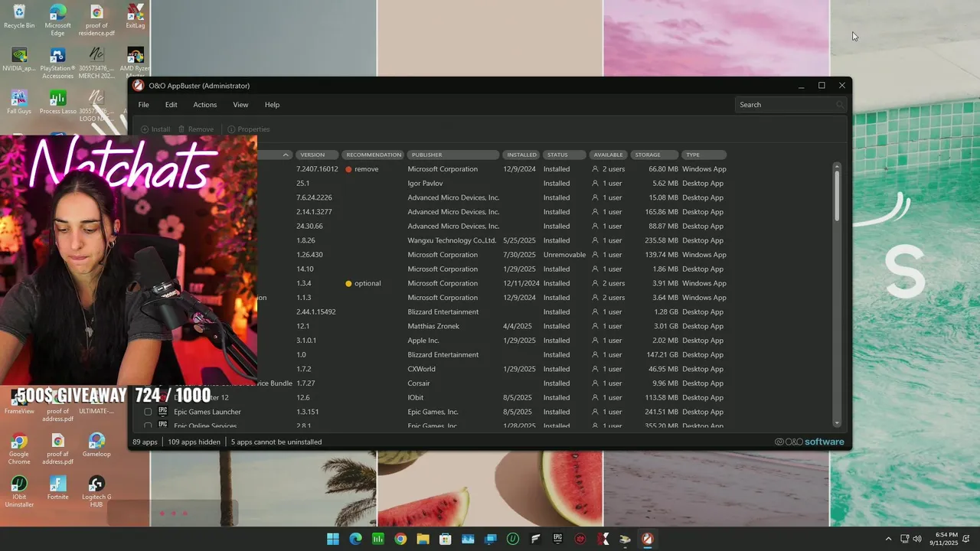The image size is (980, 551).
Task: Open Epic Games from the taskbar
Action: tap(557, 539)
